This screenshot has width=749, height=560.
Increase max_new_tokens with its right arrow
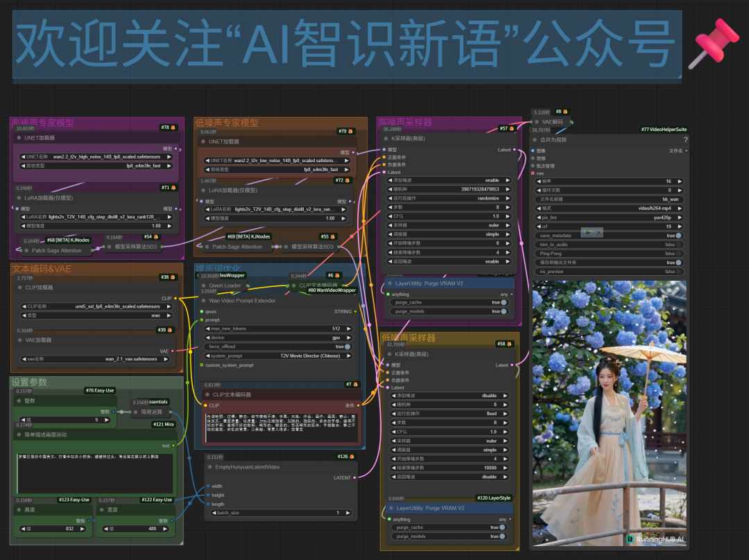tap(348, 329)
